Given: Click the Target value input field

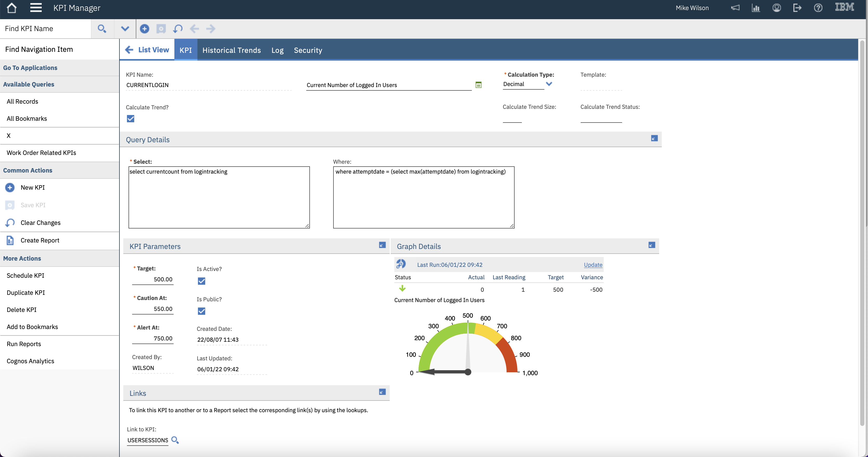Looking at the screenshot, I should (153, 279).
